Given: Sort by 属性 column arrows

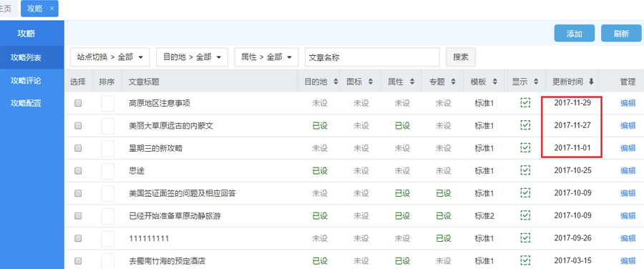Looking at the screenshot, I should pos(412,82).
